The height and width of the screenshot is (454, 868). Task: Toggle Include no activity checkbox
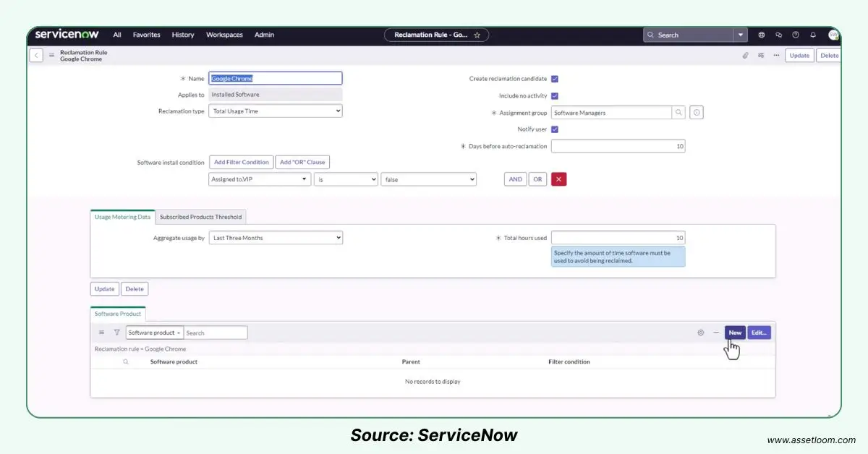click(555, 95)
